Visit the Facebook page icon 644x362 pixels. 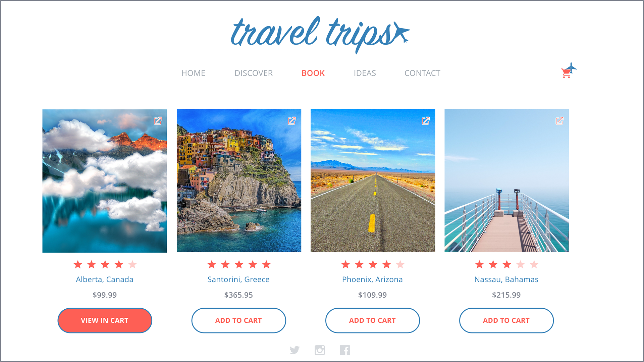pyautogui.click(x=345, y=350)
